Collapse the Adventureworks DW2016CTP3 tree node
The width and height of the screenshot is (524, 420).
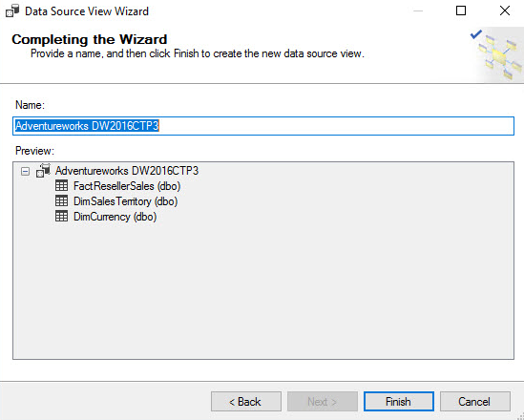click(x=25, y=172)
